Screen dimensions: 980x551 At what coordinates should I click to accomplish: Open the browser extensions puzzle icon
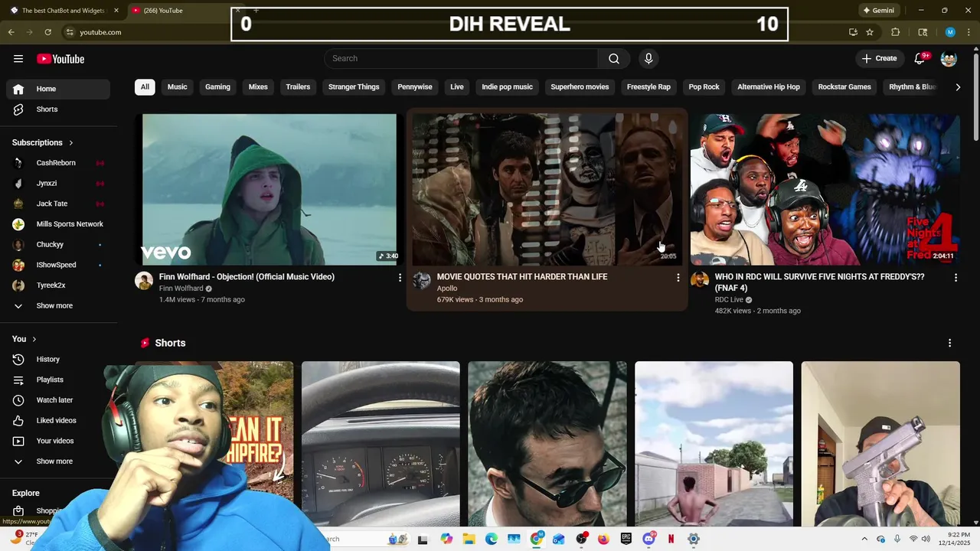pyautogui.click(x=895, y=32)
